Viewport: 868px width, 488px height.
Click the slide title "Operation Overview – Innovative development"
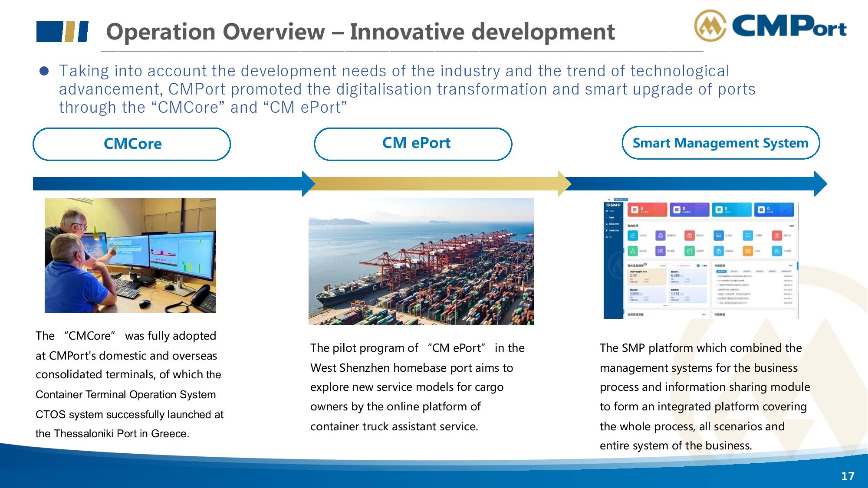coord(360,32)
